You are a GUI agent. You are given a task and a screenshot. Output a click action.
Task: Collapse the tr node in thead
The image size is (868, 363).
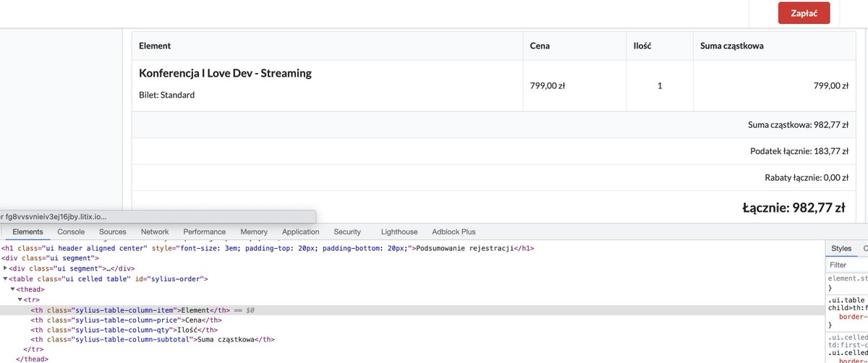click(20, 299)
